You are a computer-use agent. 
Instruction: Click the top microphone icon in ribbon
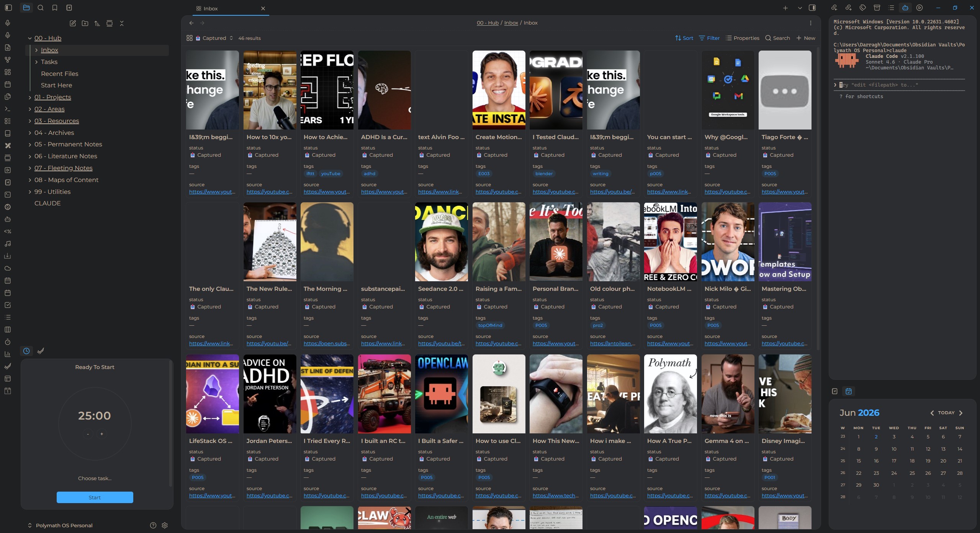pyautogui.click(x=8, y=23)
